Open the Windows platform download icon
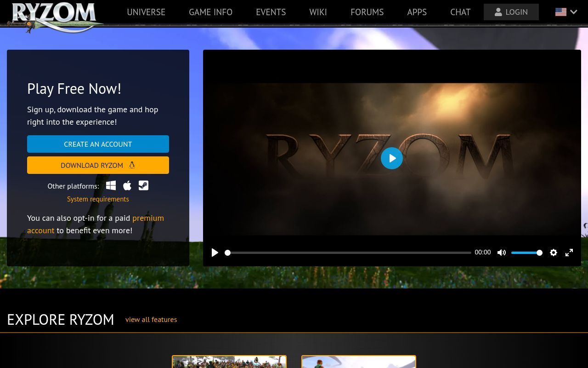Image resolution: width=588 pixels, height=368 pixels. pyautogui.click(x=111, y=185)
